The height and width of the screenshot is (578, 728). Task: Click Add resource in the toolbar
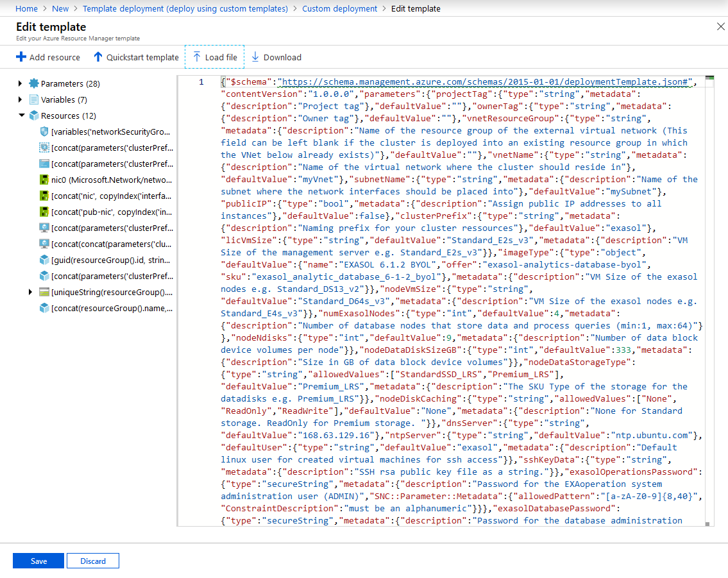coord(48,57)
